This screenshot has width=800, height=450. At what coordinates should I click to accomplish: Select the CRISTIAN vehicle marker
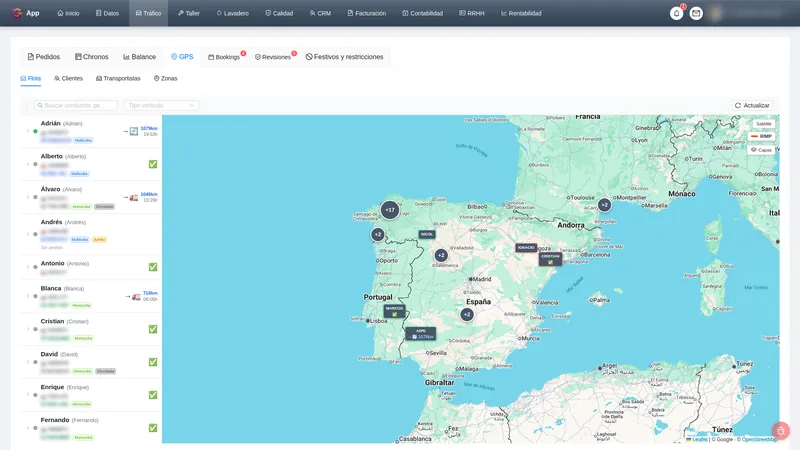tap(551, 259)
